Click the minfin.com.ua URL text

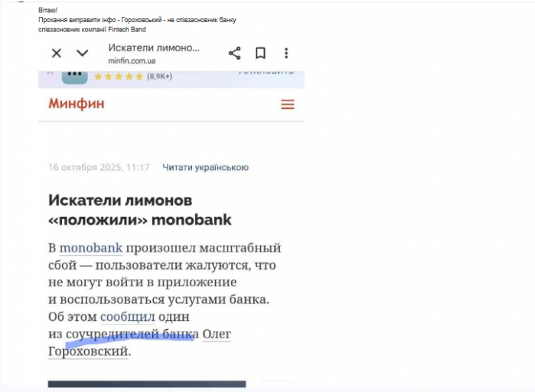pos(132,60)
